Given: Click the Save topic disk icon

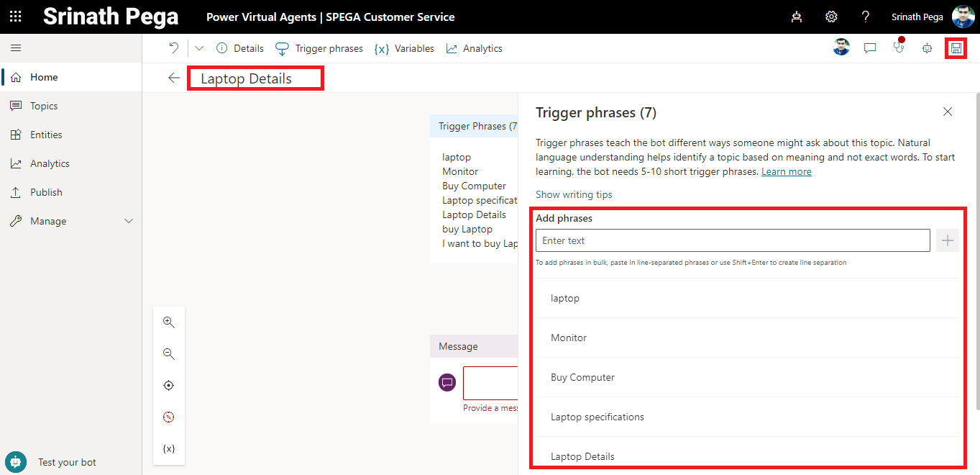Looking at the screenshot, I should click(956, 48).
